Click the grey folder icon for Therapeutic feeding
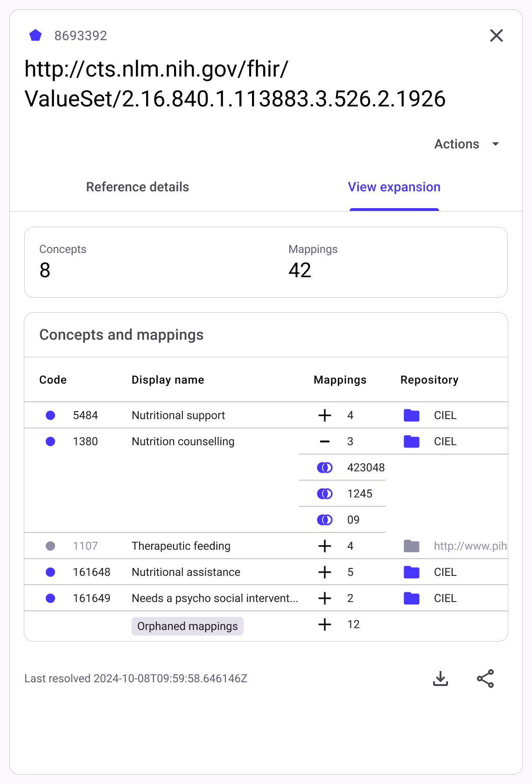Image resolution: width=532 pixels, height=784 pixels. tap(411, 546)
